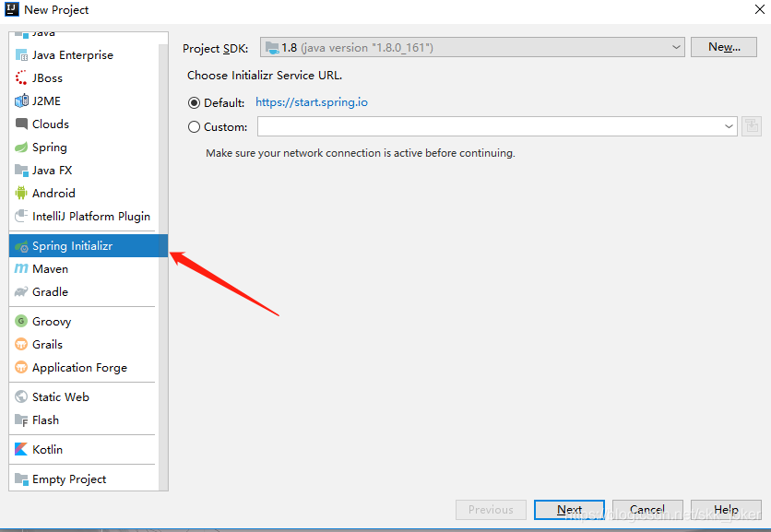This screenshot has width=771, height=532.
Task: Click the icon button beside Custom URL field
Action: point(752,126)
